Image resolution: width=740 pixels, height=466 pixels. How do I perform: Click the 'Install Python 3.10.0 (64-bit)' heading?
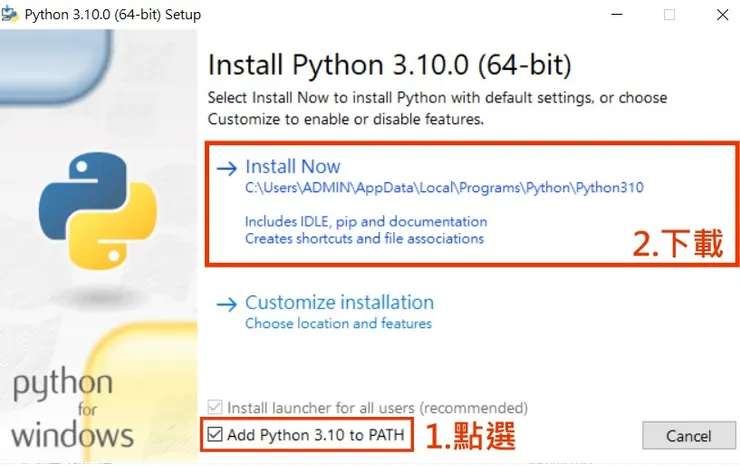[389, 66]
